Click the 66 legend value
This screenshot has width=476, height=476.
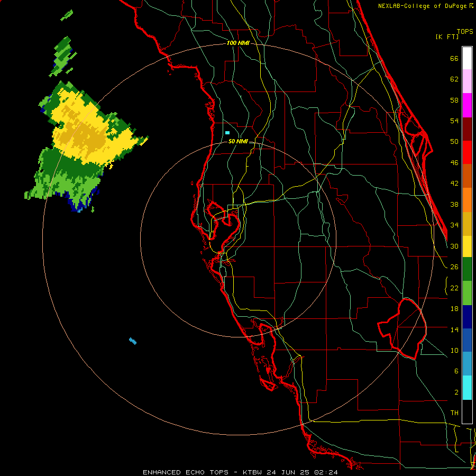(454, 58)
